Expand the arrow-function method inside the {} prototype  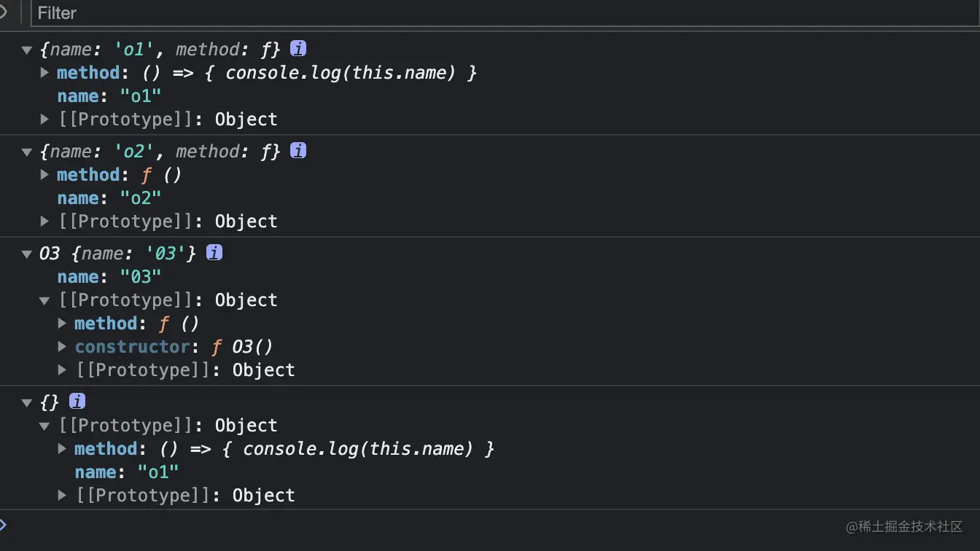coord(62,449)
